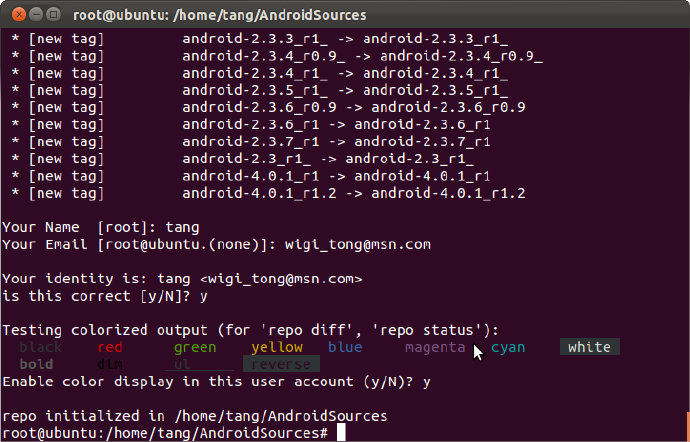Click the word 'blue' in color test
Screen dimensions: 690x442
tap(345, 347)
